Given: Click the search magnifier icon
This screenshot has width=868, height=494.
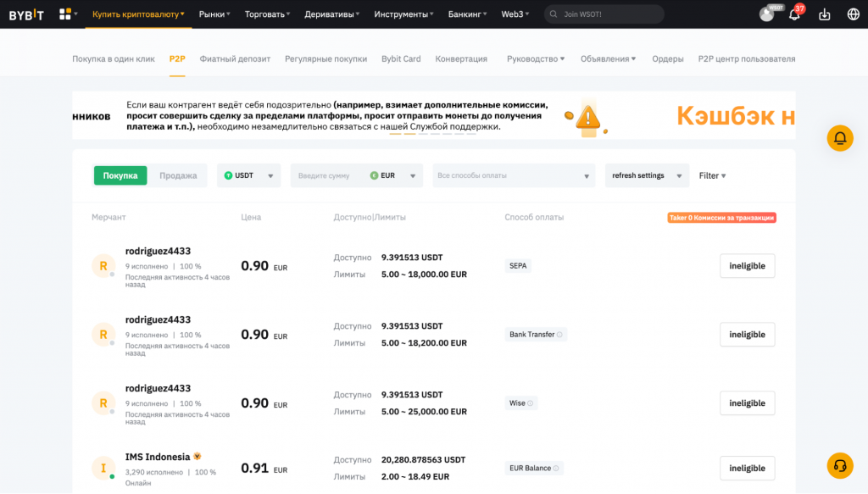Looking at the screenshot, I should click(554, 14).
